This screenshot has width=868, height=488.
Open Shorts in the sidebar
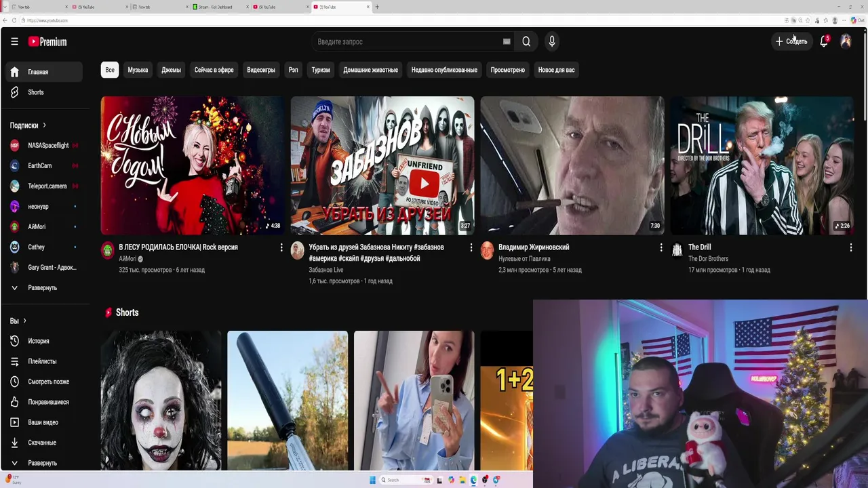pyautogui.click(x=44, y=92)
